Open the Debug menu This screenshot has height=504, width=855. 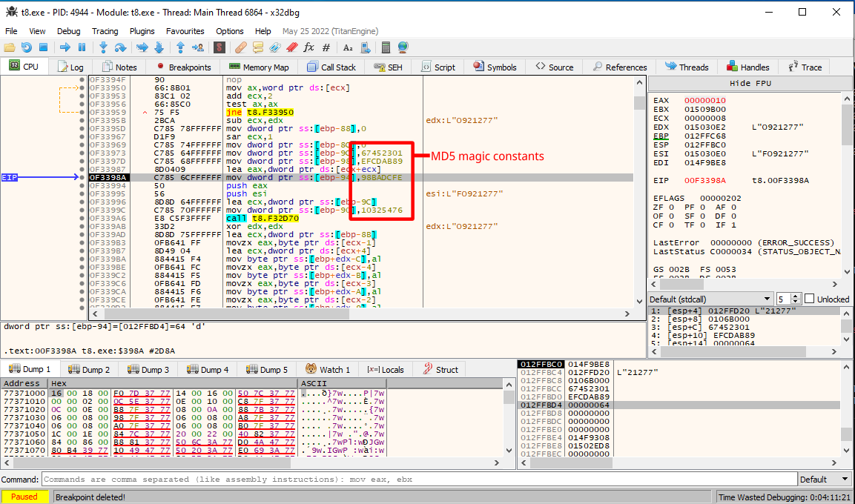(x=69, y=31)
